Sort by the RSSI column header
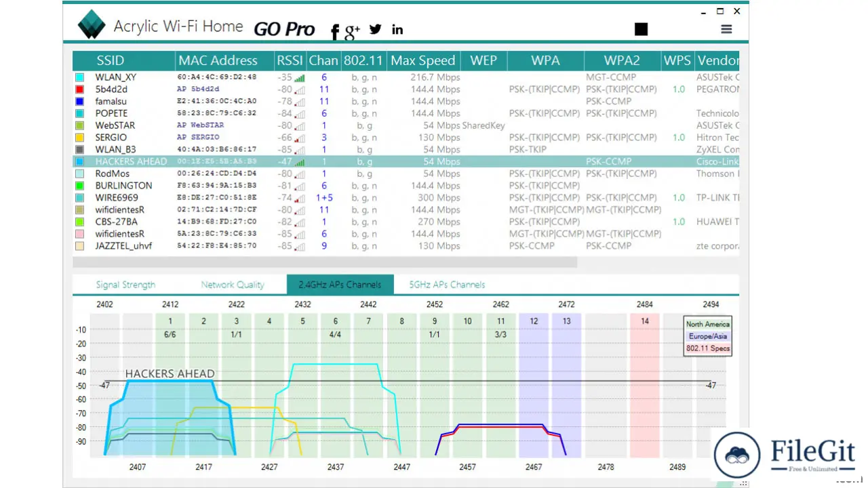 tap(290, 60)
